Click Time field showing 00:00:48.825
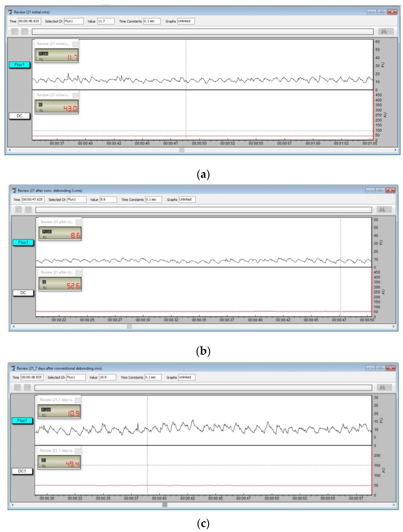403x532 pixels. (x=29, y=21)
